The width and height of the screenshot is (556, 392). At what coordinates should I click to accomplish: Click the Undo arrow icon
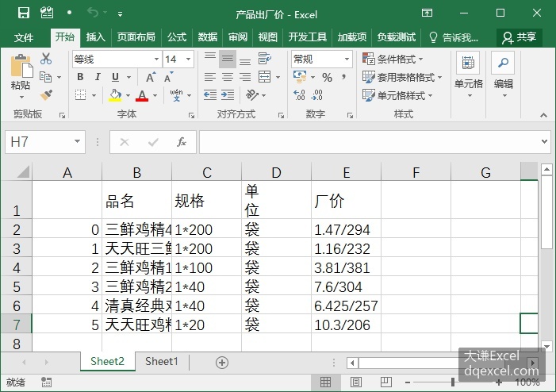click(93, 13)
